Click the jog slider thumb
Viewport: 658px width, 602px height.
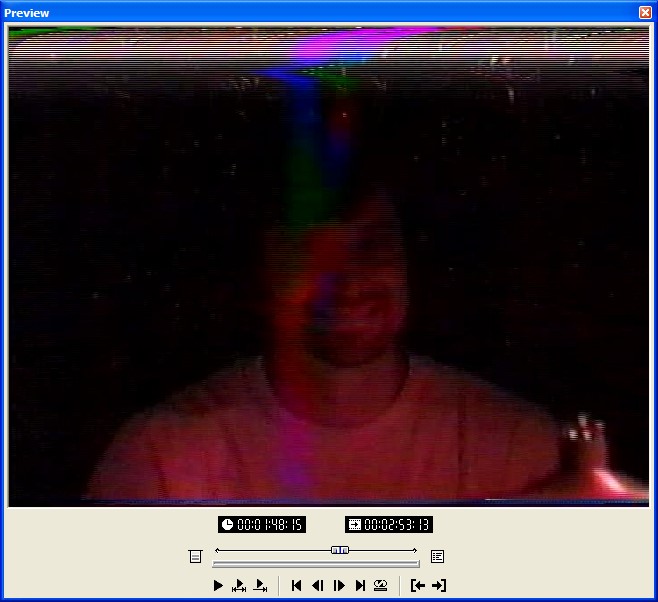click(x=340, y=550)
